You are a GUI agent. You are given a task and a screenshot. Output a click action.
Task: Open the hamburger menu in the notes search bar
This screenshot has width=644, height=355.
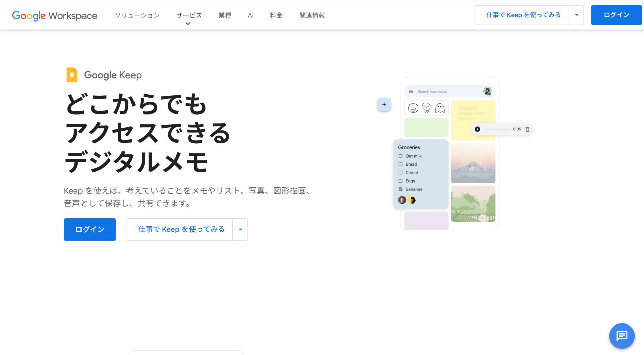[x=411, y=91]
